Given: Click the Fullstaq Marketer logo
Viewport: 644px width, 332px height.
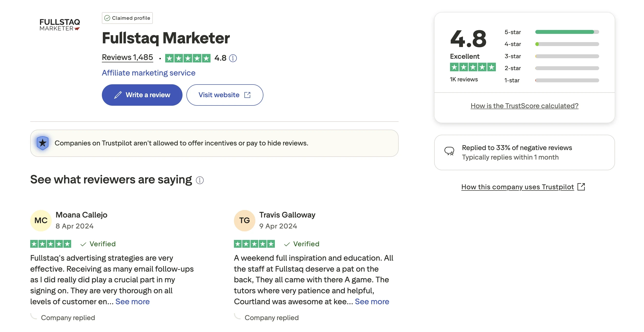Looking at the screenshot, I should point(60,25).
